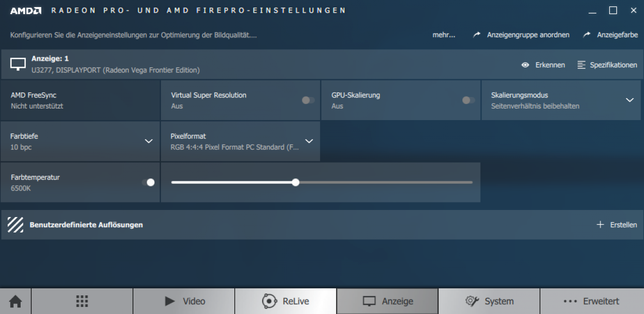Click the U3277, DISPLAYPORT display description
The height and width of the screenshot is (314, 644).
pos(115,70)
